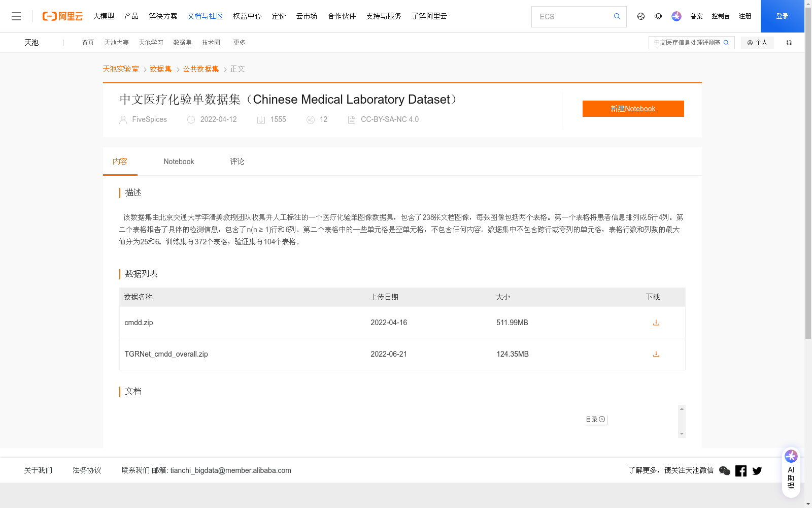Download TGRNet_cmdd_overall.zip via its icon
812x508 pixels.
pyautogui.click(x=656, y=354)
